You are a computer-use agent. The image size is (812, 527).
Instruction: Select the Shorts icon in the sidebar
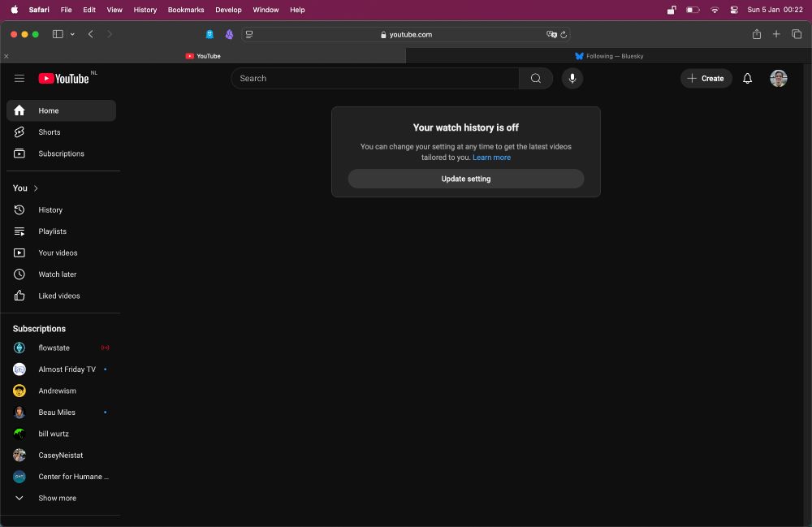pos(19,132)
